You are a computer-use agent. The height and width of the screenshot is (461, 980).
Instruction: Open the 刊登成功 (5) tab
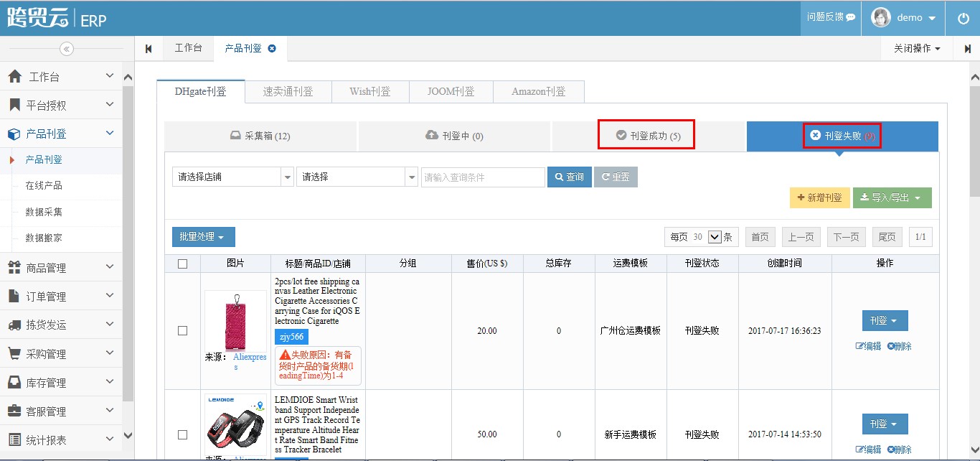click(649, 136)
